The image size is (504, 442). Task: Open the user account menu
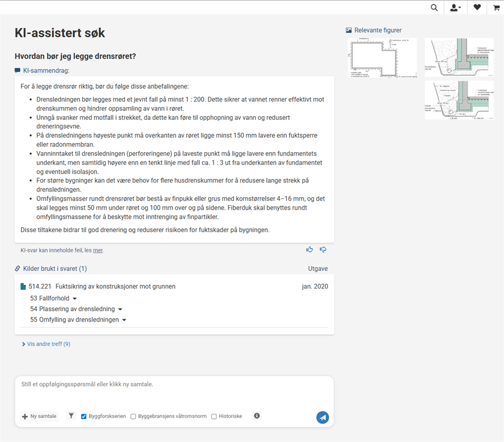[455, 7]
